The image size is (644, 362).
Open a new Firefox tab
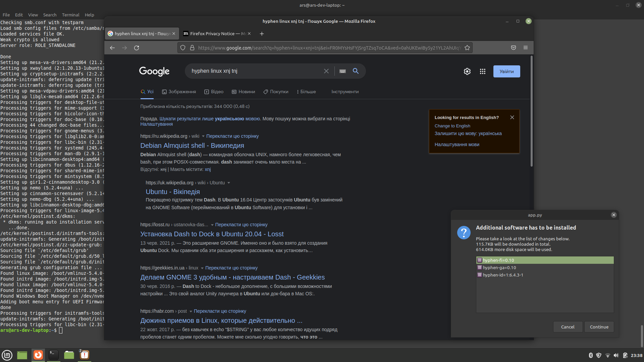262,34
